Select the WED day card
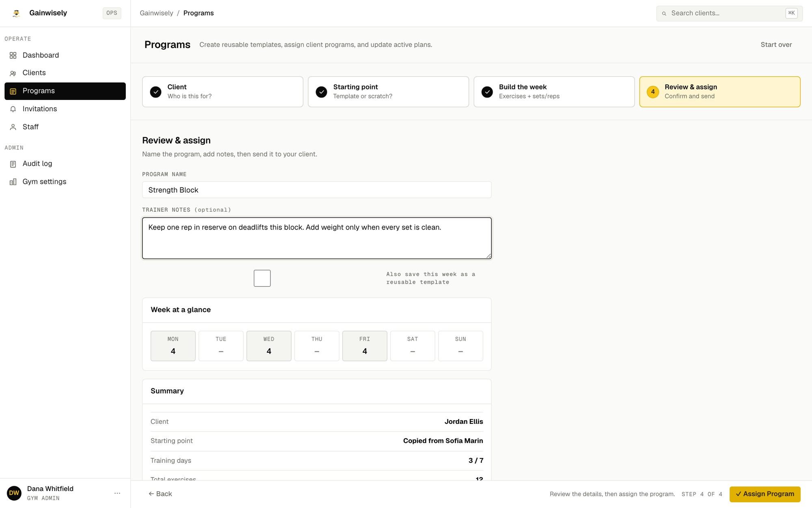 point(269,346)
